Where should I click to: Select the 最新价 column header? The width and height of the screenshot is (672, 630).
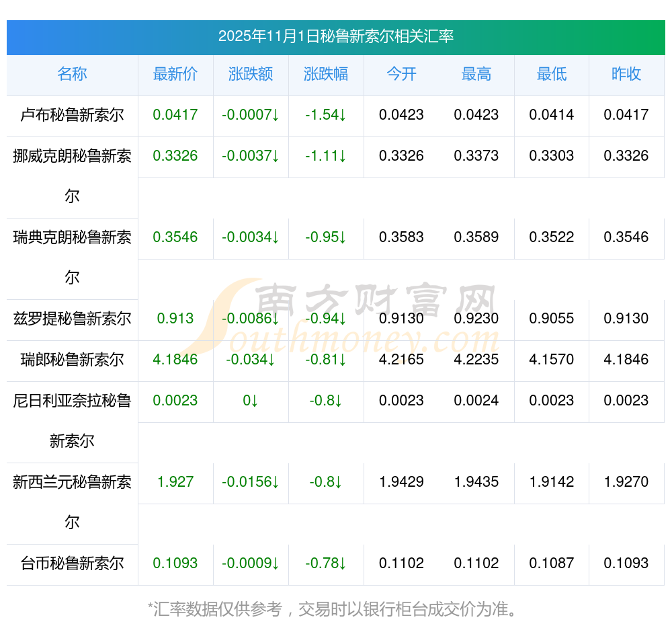point(175,75)
